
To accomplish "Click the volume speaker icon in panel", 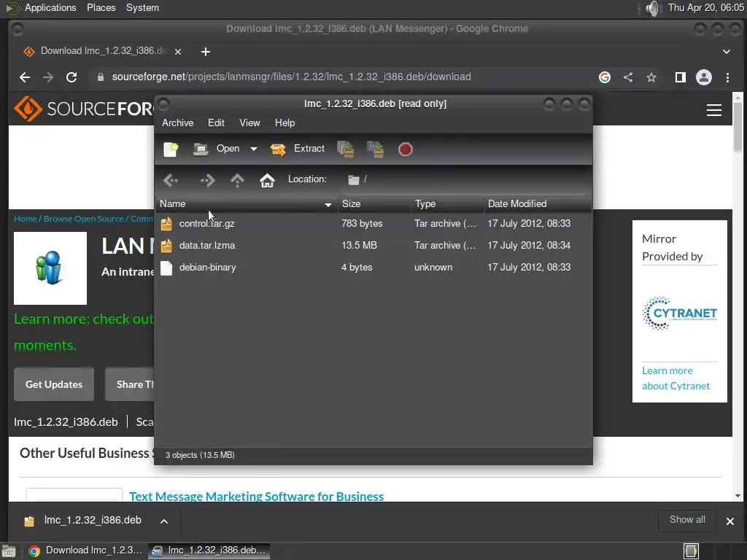I will point(651,8).
